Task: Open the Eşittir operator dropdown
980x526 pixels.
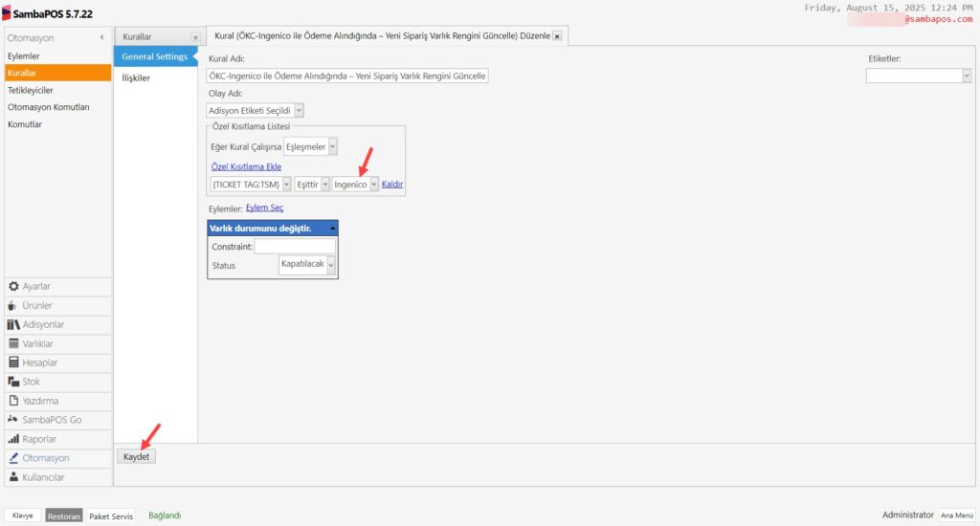Action: point(325,185)
